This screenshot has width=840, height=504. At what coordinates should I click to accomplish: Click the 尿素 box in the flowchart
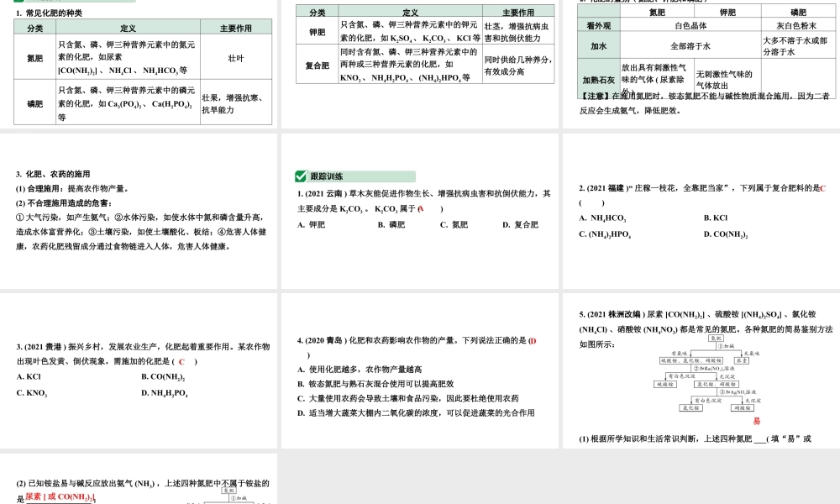click(x=741, y=360)
